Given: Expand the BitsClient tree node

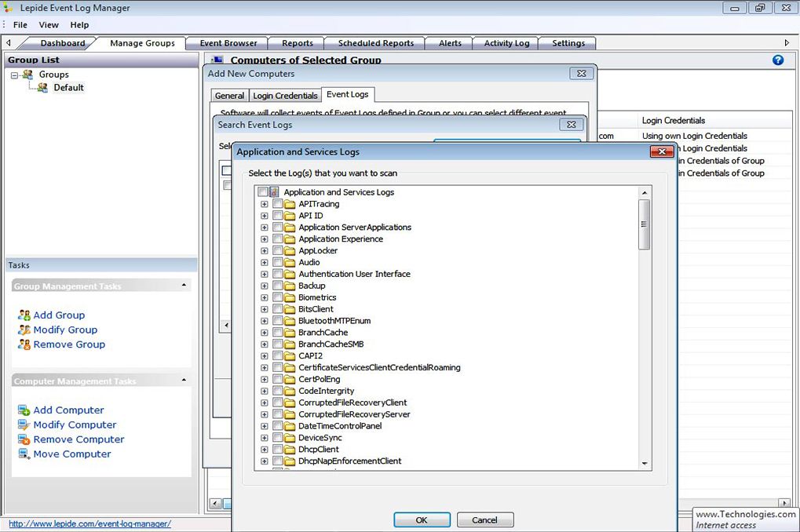Looking at the screenshot, I should pos(265,310).
